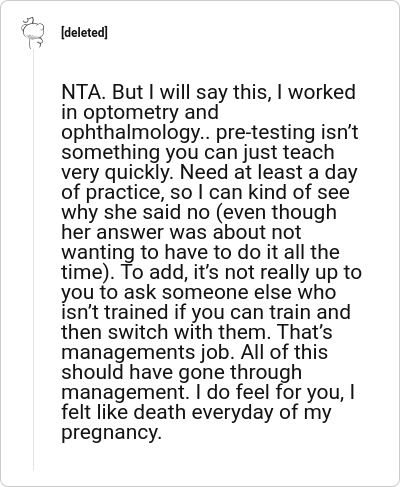
Task: Open the Reddit snoo avatar icon
Action: [x=32, y=32]
